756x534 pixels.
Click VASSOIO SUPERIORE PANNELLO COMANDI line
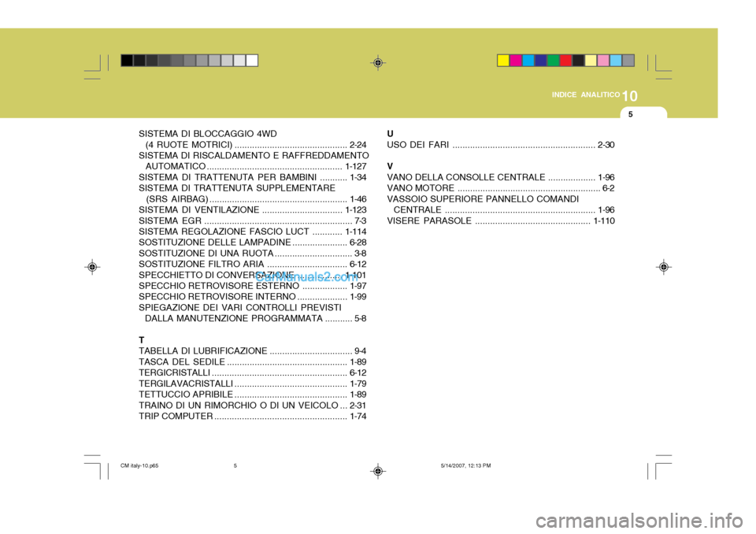(x=483, y=198)
